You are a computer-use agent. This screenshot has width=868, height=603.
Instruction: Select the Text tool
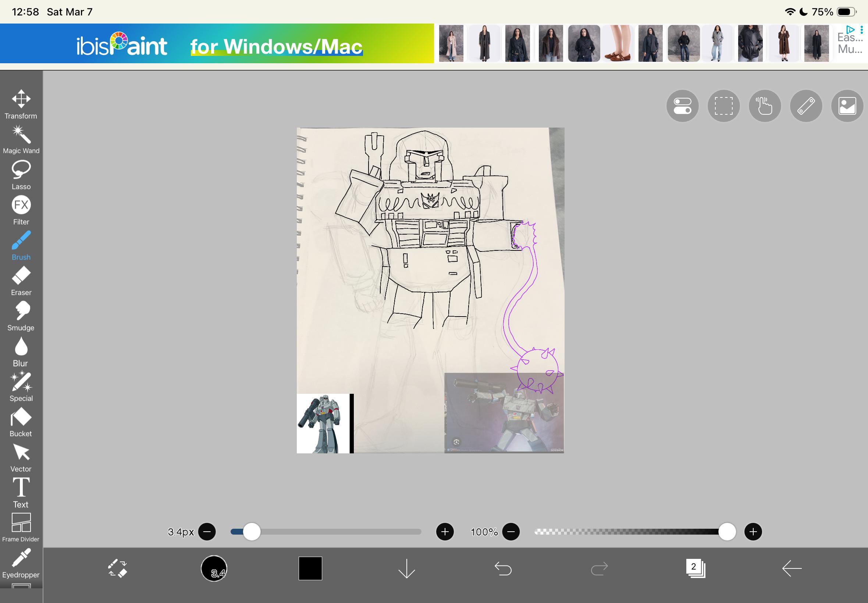tap(21, 493)
